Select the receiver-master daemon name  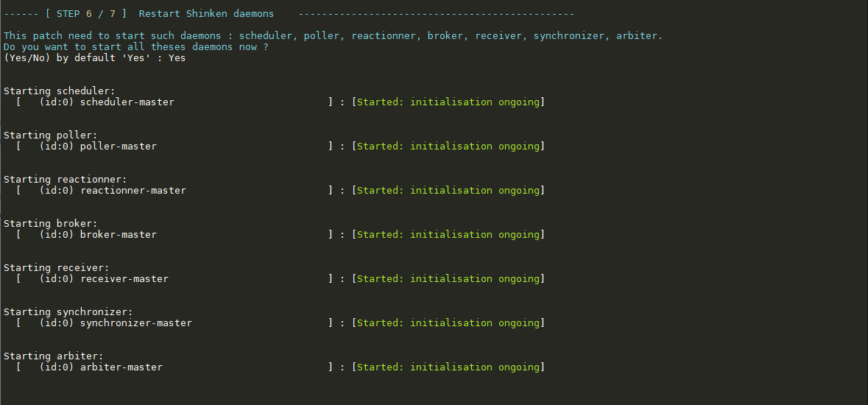[124, 279]
